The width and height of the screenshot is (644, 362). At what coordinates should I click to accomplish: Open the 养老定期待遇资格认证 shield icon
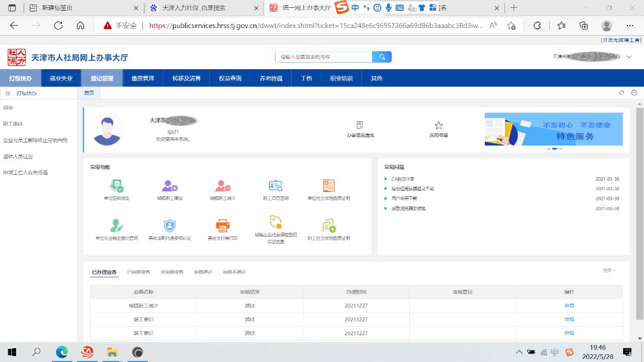[170, 225]
